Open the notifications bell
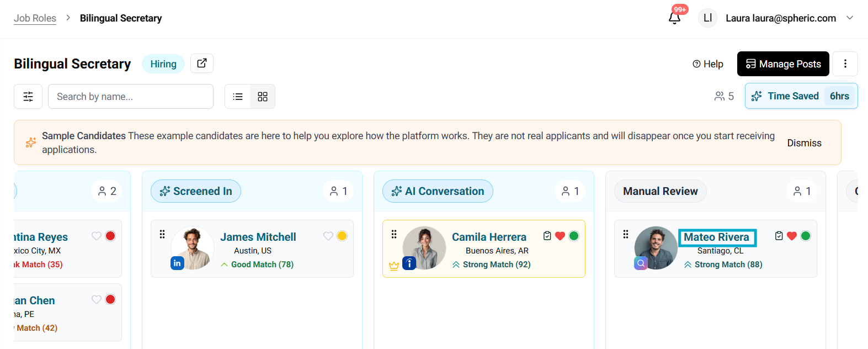 click(x=674, y=18)
